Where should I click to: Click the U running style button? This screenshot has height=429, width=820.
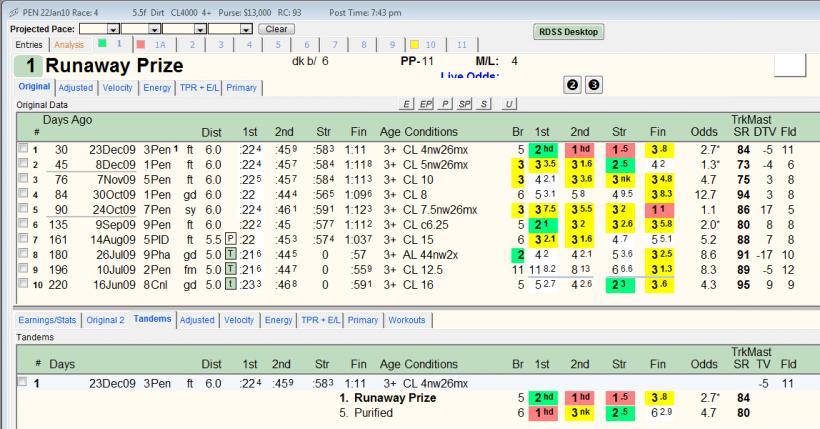(x=509, y=104)
